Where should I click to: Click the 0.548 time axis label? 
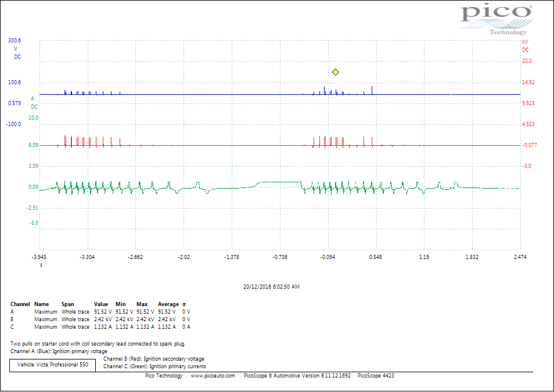point(376,257)
